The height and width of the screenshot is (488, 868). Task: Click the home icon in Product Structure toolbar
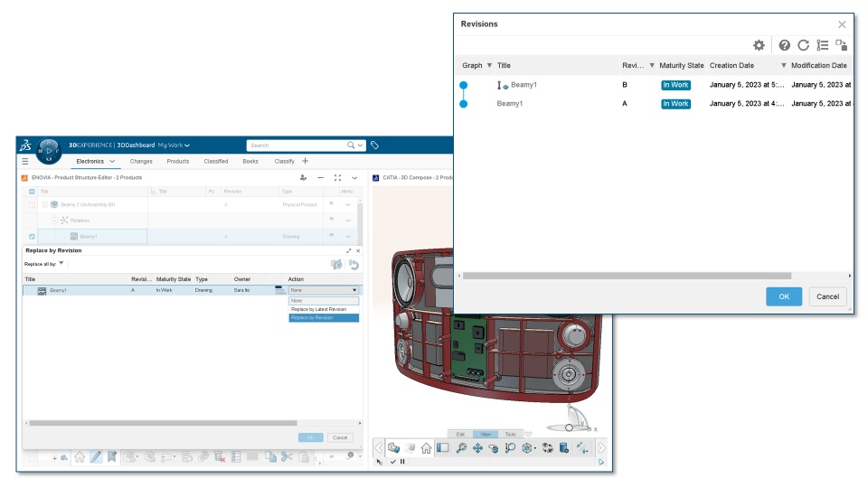80,457
